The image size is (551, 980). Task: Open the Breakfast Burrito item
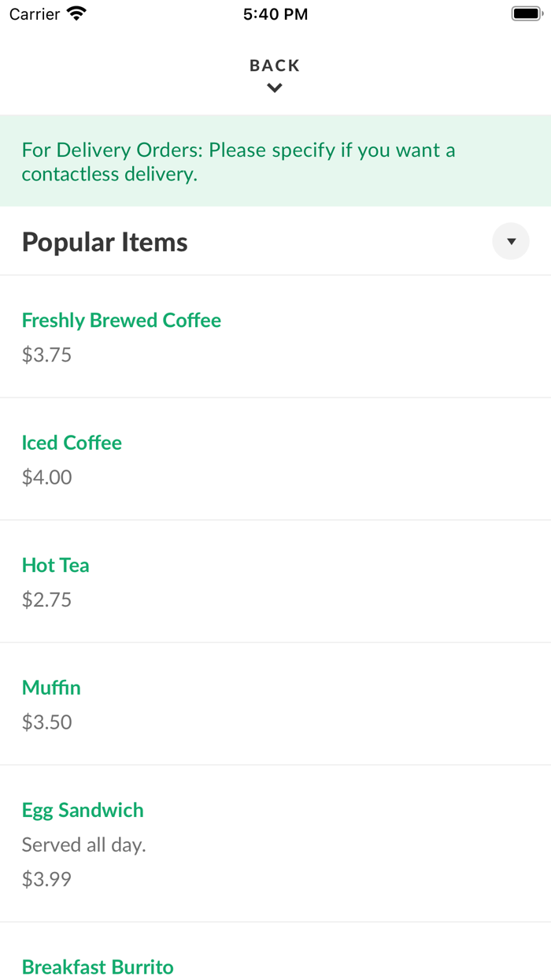point(98,967)
